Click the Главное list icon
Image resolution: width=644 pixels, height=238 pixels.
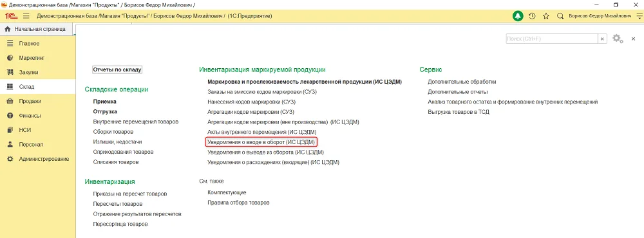pyautogui.click(x=10, y=44)
